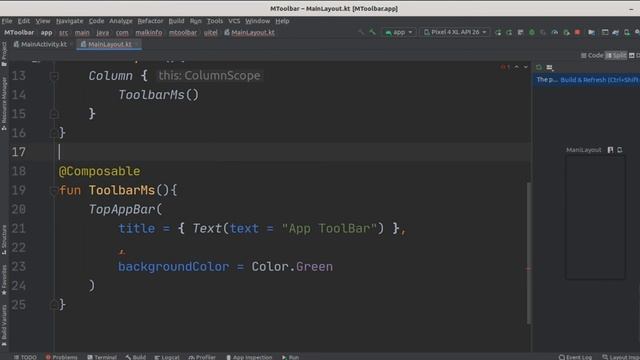Open the Pixel 4 XL API 26 device dropdown

coord(455,32)
